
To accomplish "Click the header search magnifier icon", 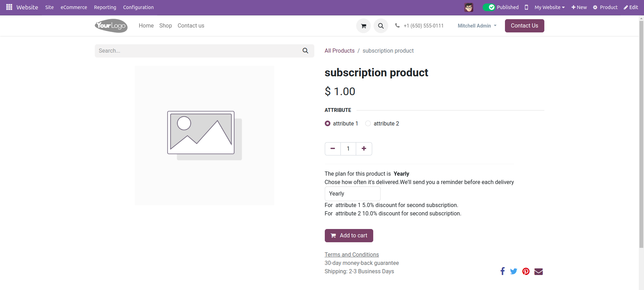I will coord(381,26).
